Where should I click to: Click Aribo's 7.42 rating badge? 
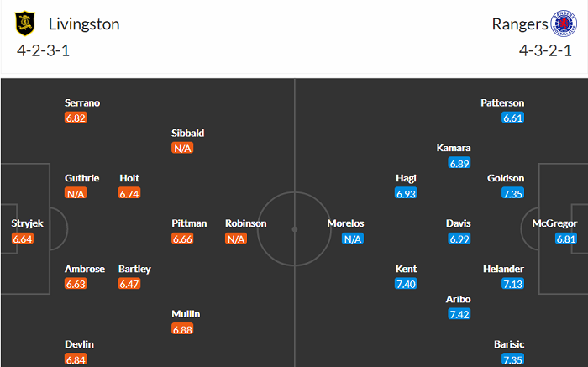[459, 315]
